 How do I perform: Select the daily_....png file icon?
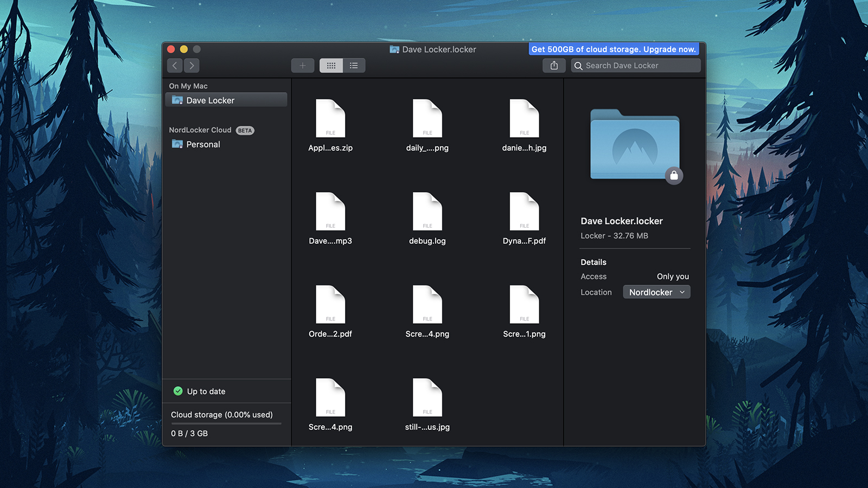click(427, 118)
